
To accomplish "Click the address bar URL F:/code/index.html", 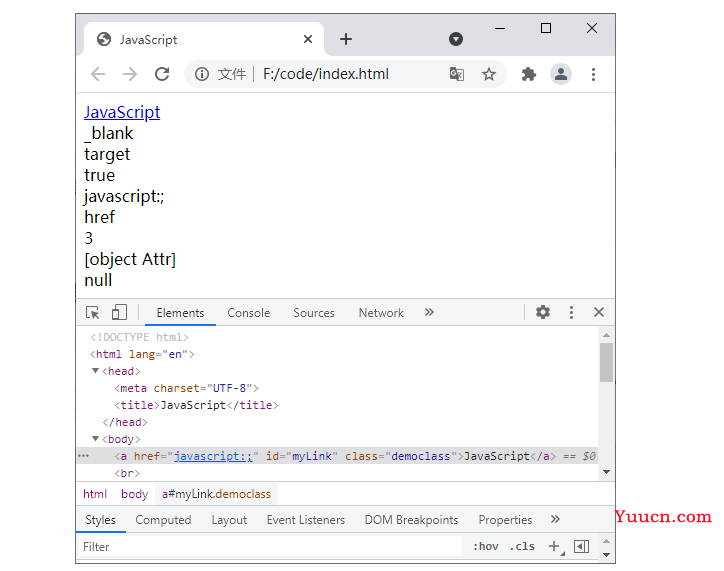I will tap(326, 74).
